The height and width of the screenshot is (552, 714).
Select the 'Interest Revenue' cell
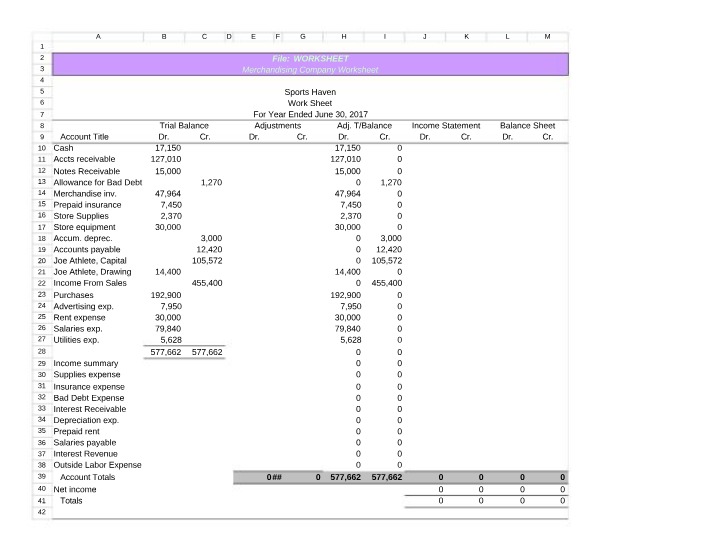tap(86, 454)
